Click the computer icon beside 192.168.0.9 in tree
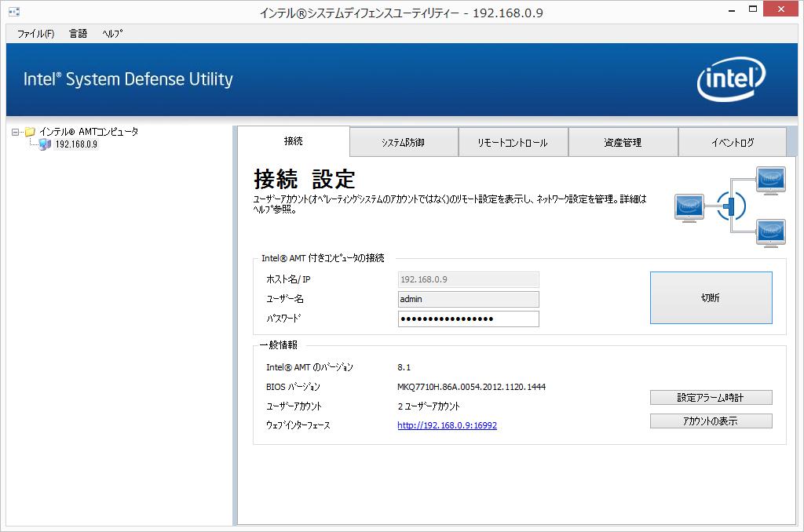 [45, 144]
